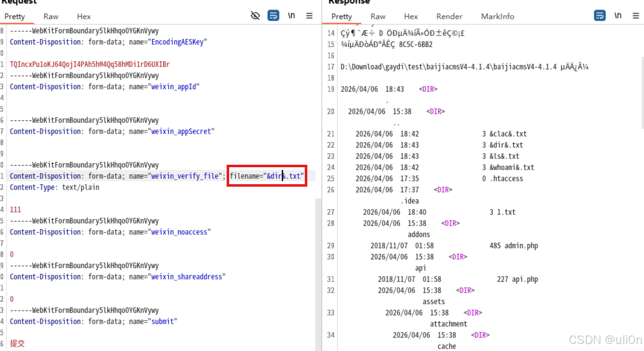Click the api.php entry in Response
The image size is (644, 351).
(525, 279)
